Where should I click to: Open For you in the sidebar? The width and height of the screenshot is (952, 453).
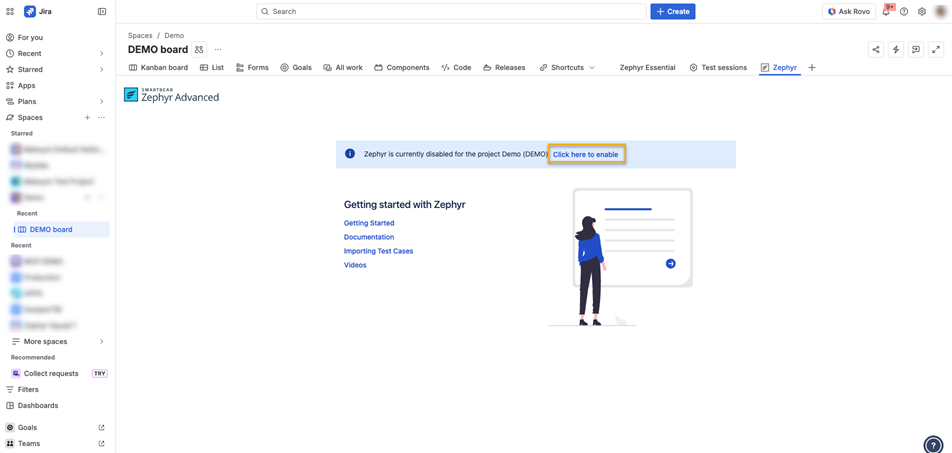(x=58, y=38)
